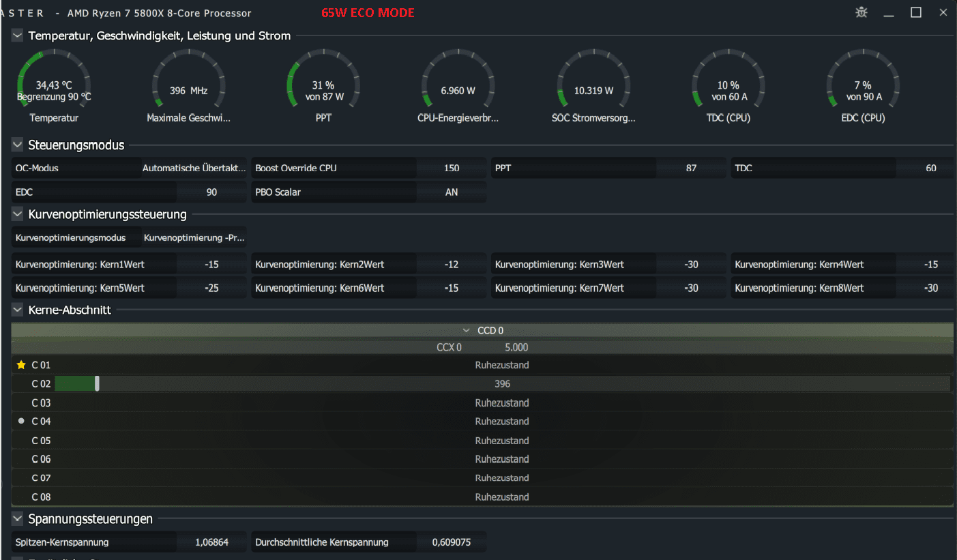Click Kern2Wert curve optimizer value -12

click(452, 265)
